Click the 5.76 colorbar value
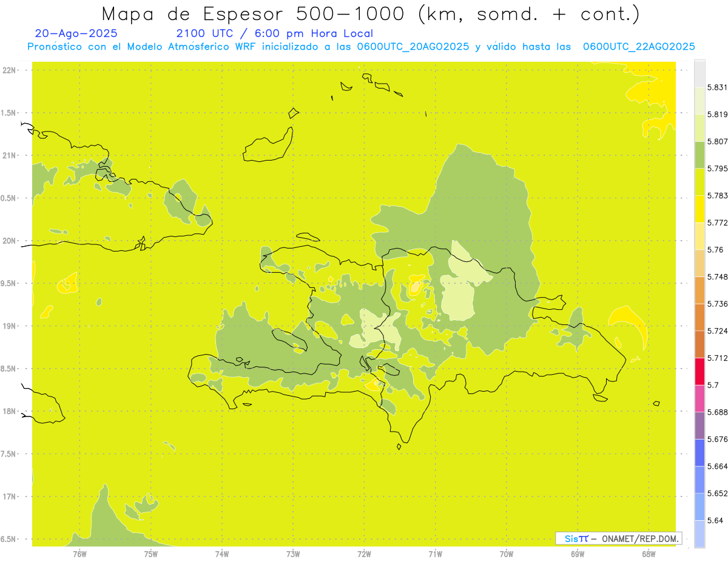Screen dimensions: 728x562 point(715,250)
